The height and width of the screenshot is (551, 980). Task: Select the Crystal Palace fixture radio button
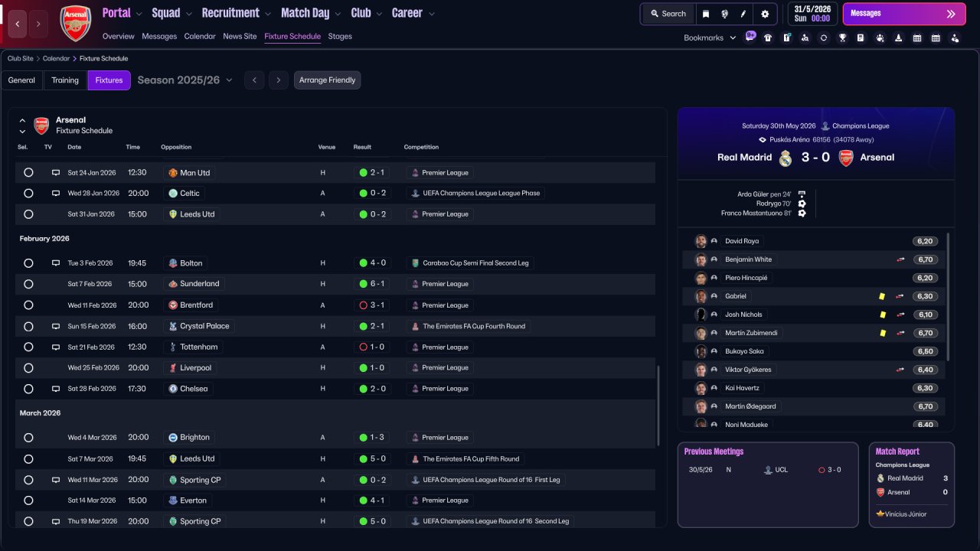coord(28,326)
